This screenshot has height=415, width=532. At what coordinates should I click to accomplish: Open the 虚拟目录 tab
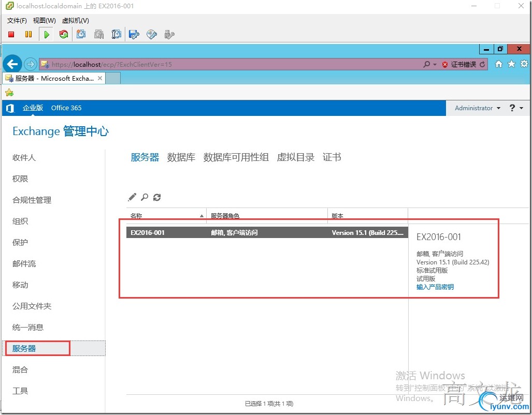[x=295, y=157]
